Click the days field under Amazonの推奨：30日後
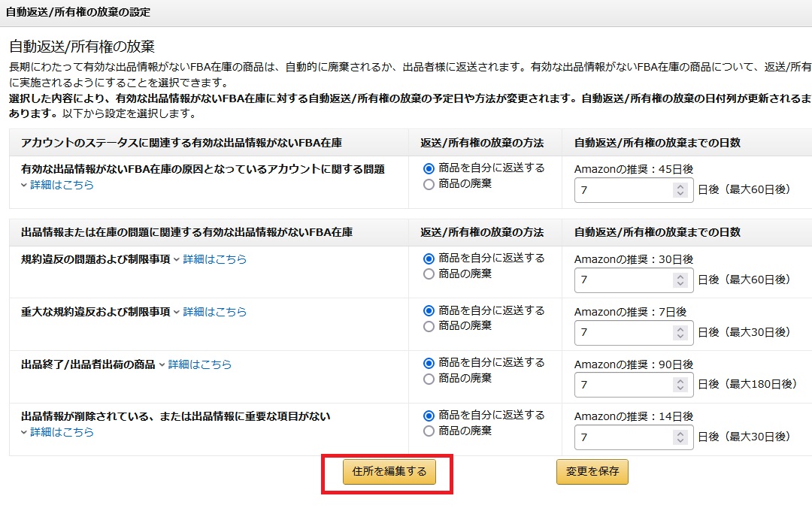 click(x=633, y=280)
